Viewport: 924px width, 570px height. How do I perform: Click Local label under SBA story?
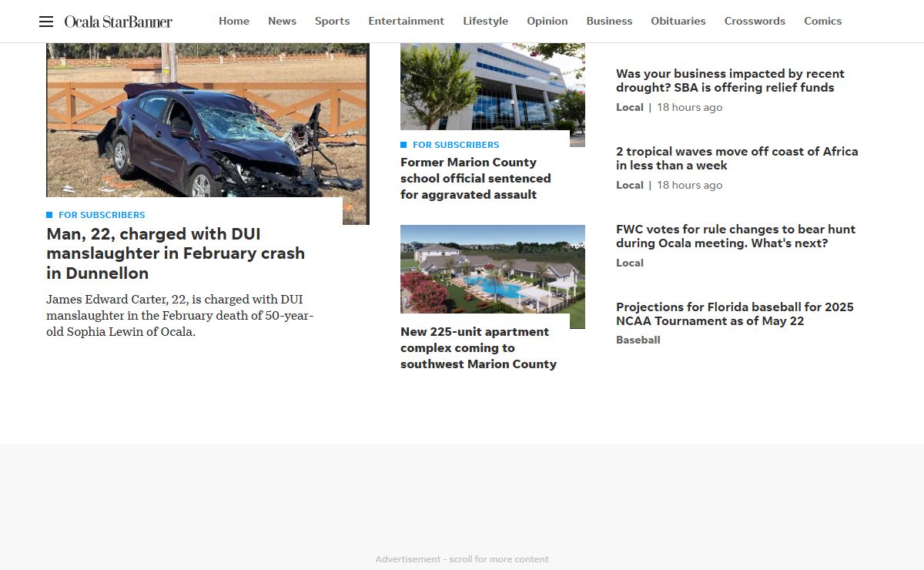tap(630, 107)
